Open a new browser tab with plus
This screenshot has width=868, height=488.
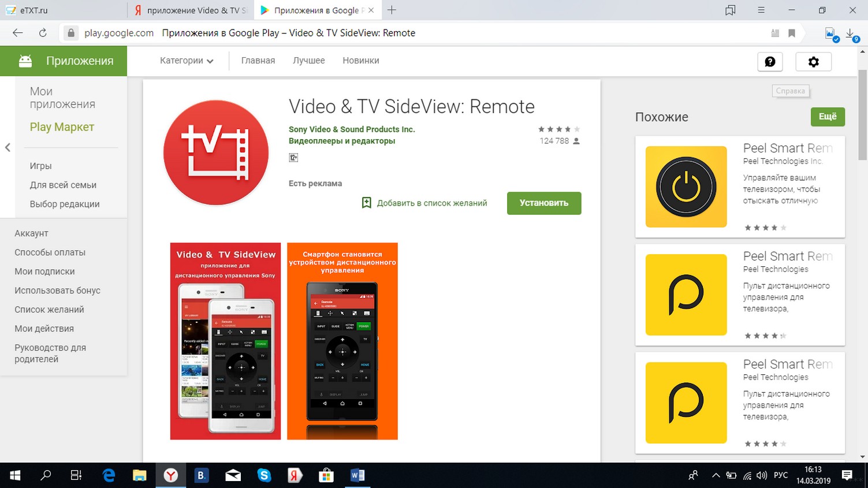point(392,10)
